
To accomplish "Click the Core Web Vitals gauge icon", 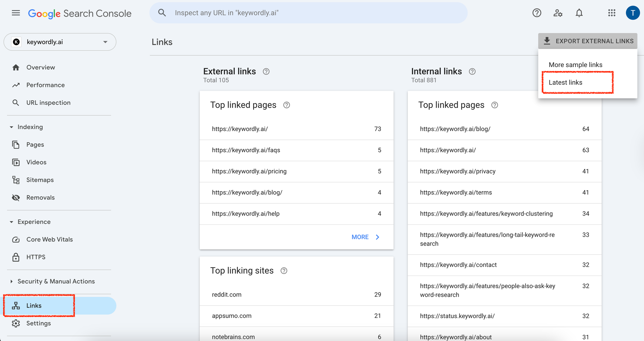I will click(16, 239).
